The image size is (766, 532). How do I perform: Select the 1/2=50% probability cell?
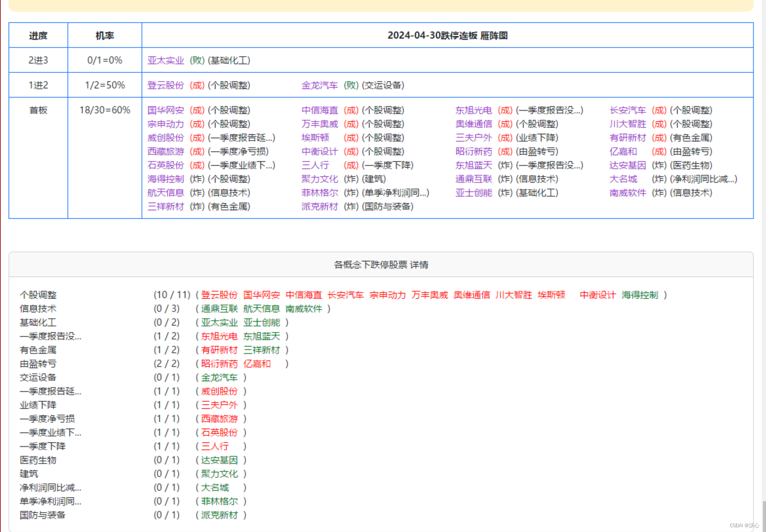tap(105, 85)
